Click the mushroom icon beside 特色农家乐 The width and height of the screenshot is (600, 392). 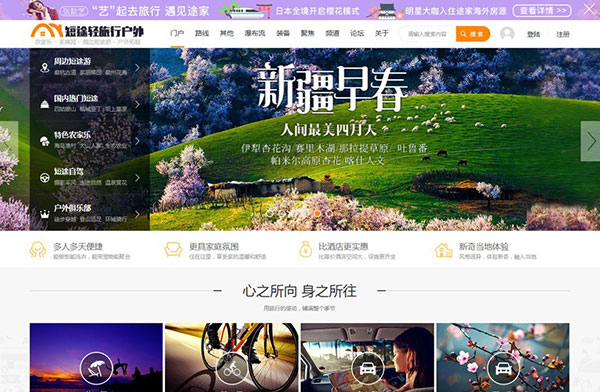pos(45,141)
